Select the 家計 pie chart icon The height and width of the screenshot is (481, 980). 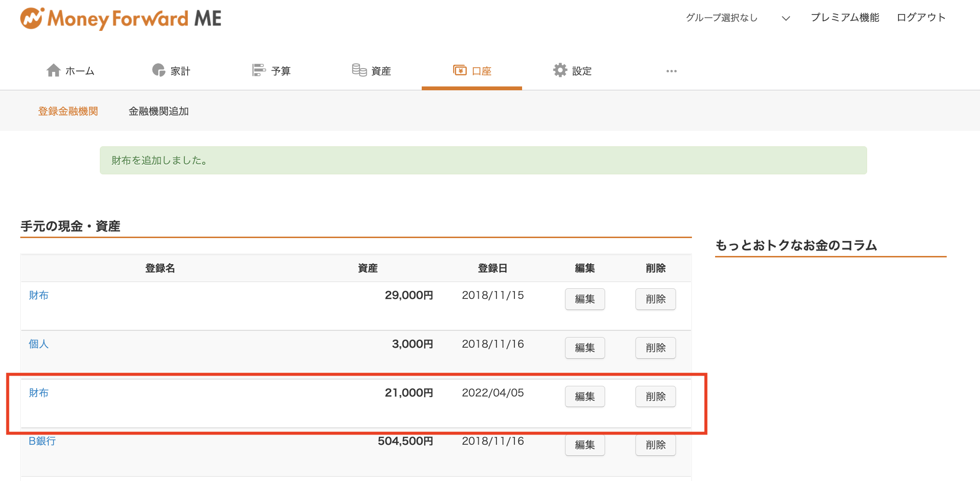[x=158, y=71]
